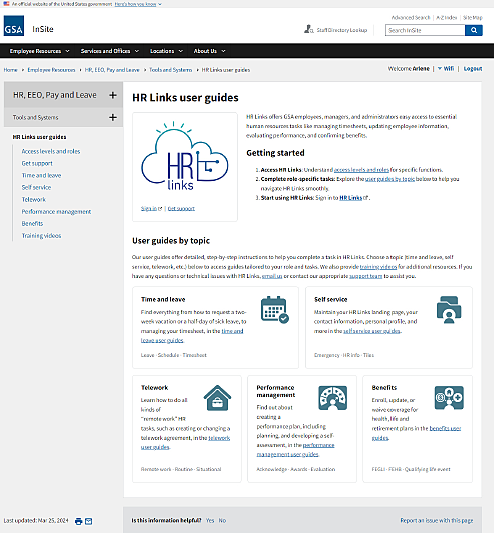The width and height of the screenshot is (494, 533).
Task: Go to Home breadcrumb
Action: pyautogui.click(x=11, y=70)
